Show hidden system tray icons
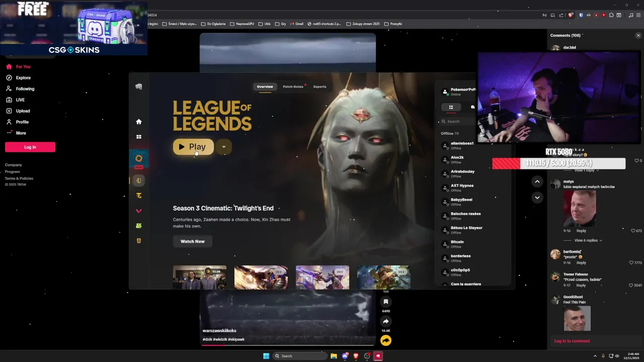 [x=596, y=356]
